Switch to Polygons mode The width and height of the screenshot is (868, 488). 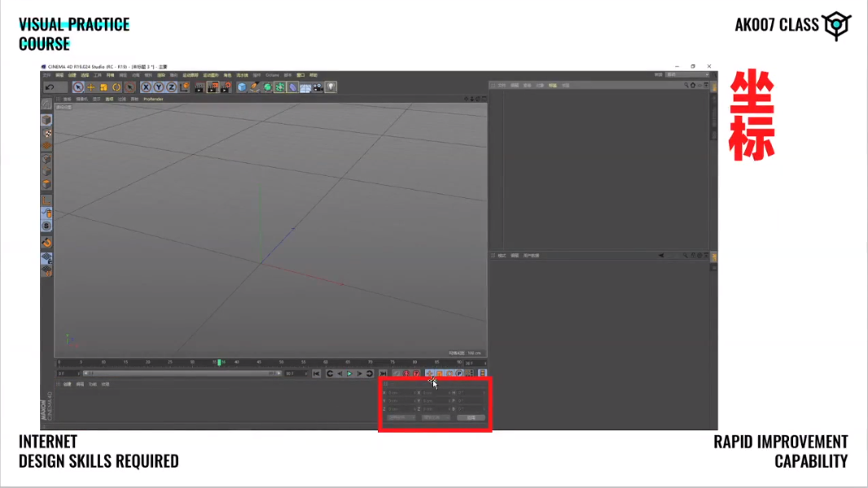point(47,184)
